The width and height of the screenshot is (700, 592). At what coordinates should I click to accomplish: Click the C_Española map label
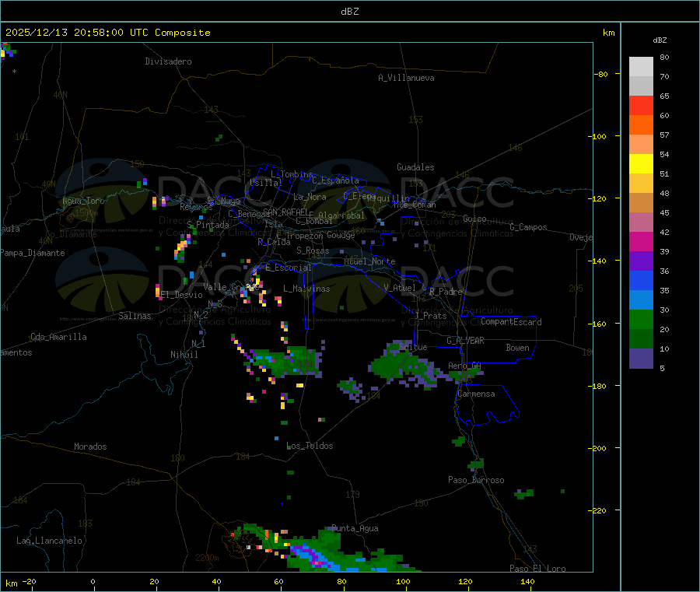point(336,180)
